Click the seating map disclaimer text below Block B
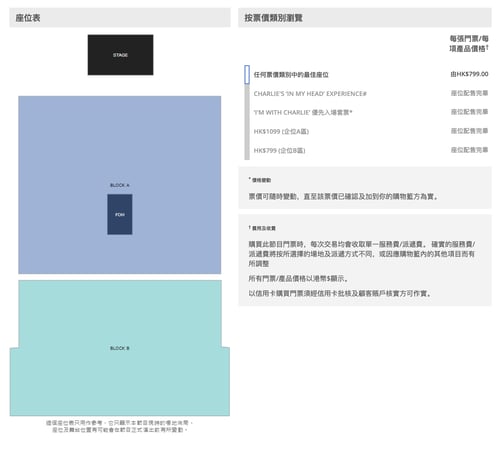This screenshot has width=500, height=449. [x=119, y=426]
